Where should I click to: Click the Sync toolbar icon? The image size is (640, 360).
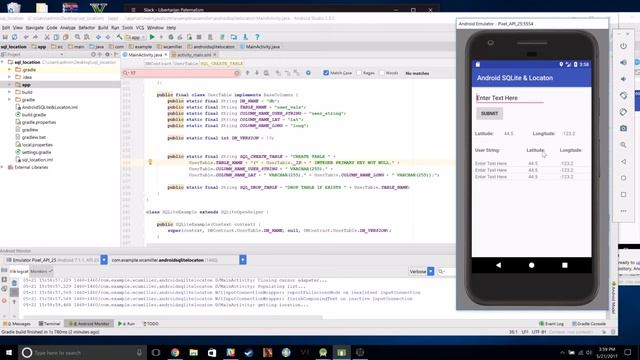click(x=14, y=37)
